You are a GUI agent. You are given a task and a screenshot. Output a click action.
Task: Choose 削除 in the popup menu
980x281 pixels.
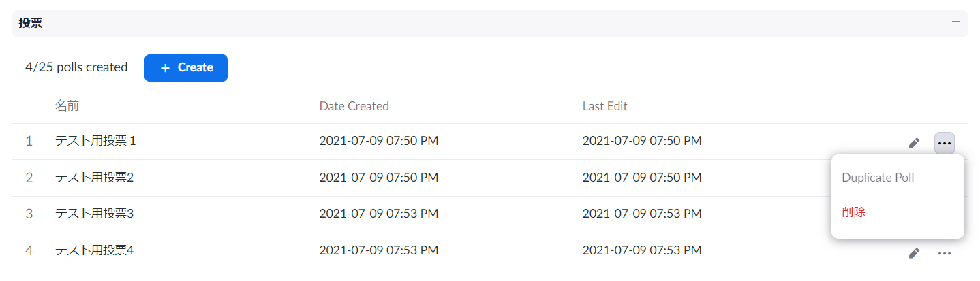click(853, 212)
